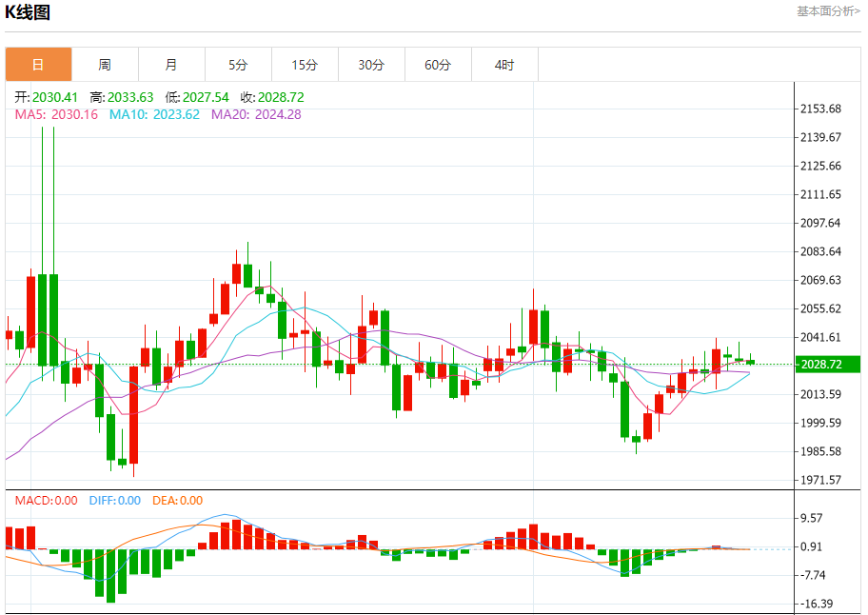Click the 2097.64 price axis label
Viewport: 868px width, 615px height.
coord(821,223)
